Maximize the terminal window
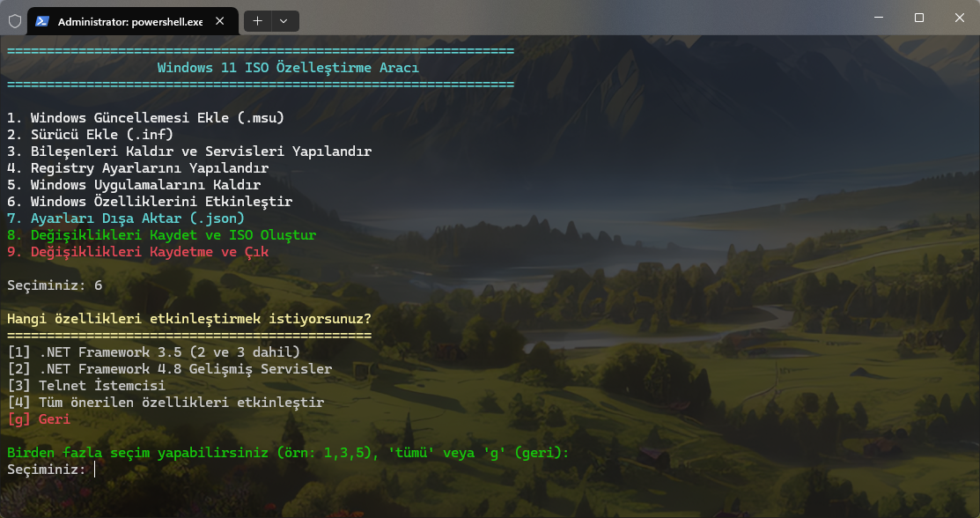This screenshot has width=980, height=518. click(x=918, y=18)
